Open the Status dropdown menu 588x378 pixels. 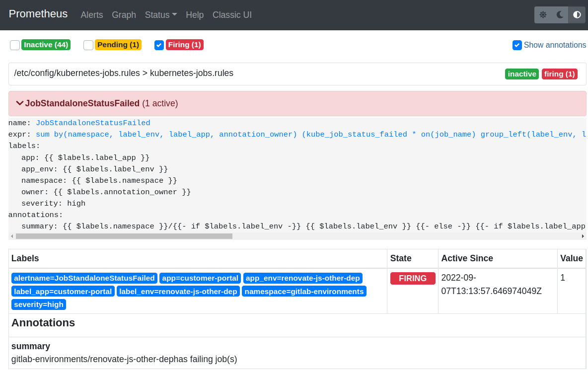[x=160, y=15]
